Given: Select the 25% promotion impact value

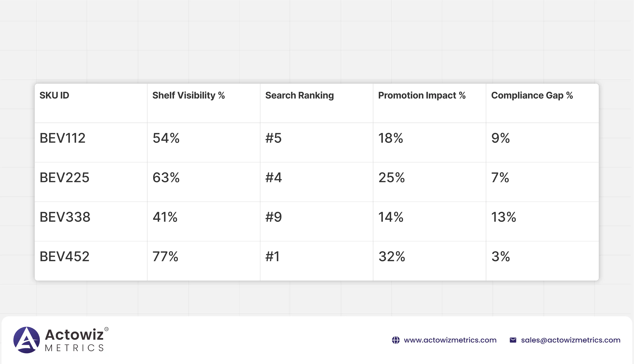Looking at the screenshot, I should point(392,177).
